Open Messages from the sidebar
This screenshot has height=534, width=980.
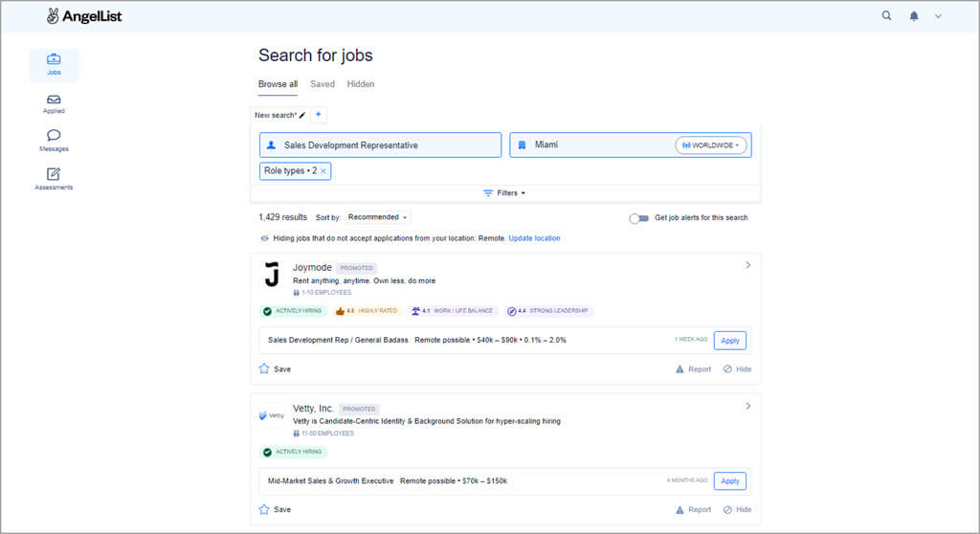coord(54,136)
